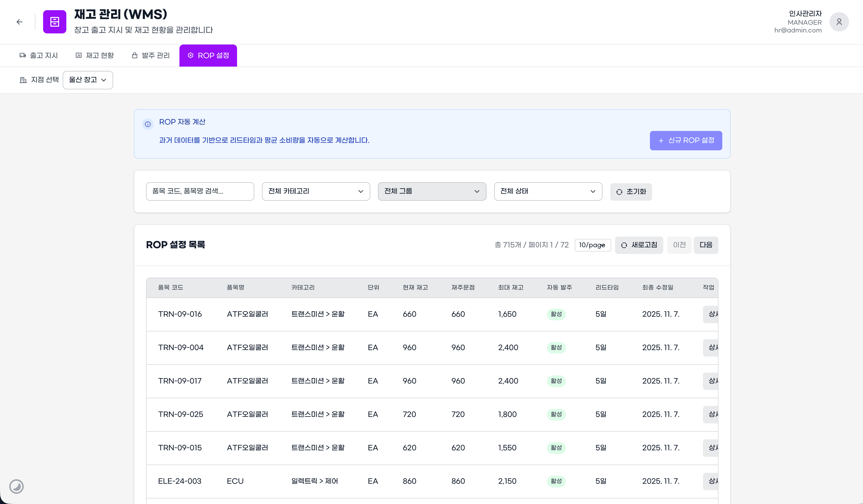Click the moon icon at bottom left

pos(16,486)
